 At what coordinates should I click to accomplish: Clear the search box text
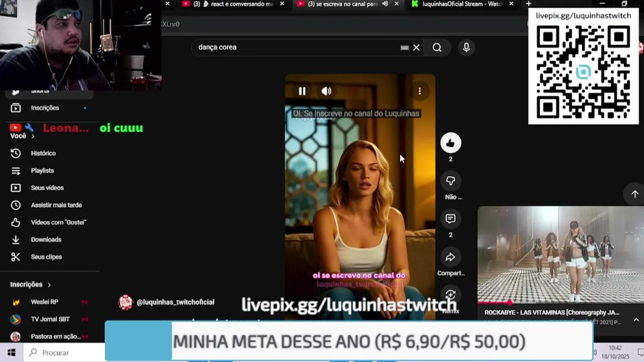[x=417, y=47]
